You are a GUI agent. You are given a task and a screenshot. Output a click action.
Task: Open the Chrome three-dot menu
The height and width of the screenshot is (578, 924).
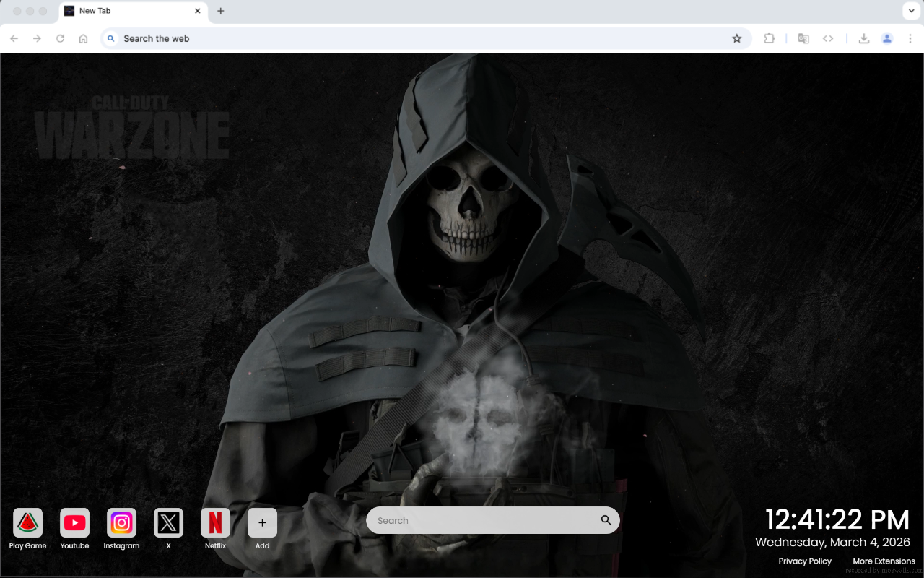coord(910,38)
